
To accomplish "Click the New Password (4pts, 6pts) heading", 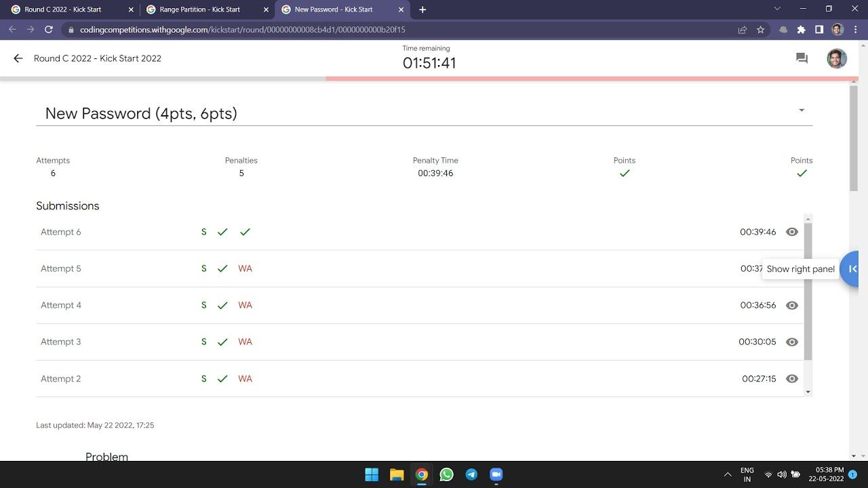I will [x=141, y=113].
